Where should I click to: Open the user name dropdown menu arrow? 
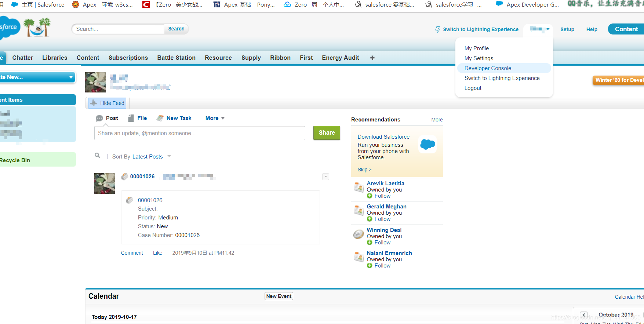click(x=548, y=29)
